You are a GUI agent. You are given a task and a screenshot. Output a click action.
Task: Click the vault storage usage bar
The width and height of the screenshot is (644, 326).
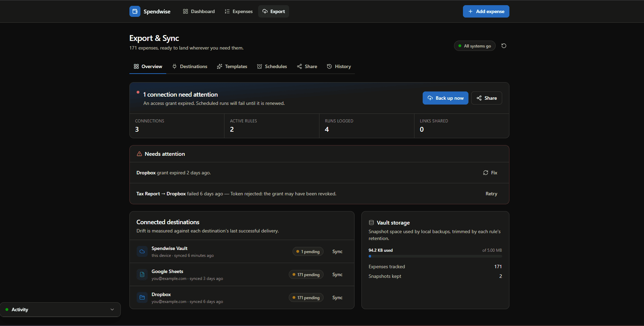tap(435, 256)
